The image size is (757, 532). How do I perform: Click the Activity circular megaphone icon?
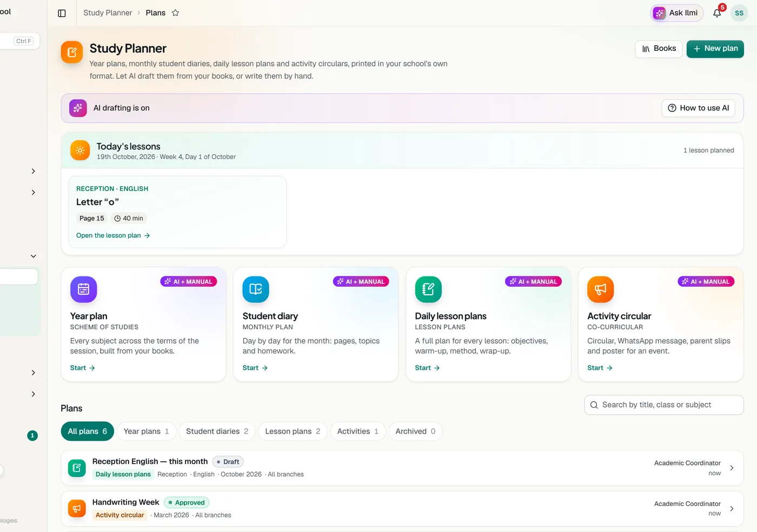pos(601,289)
